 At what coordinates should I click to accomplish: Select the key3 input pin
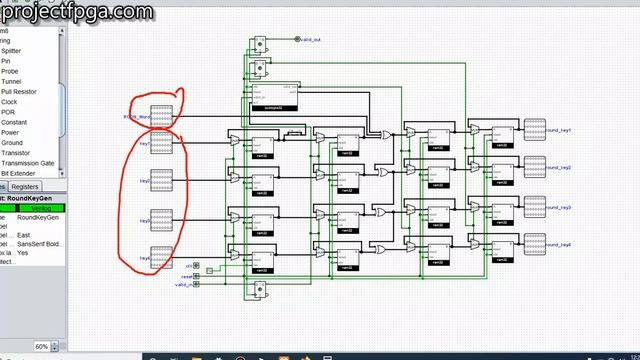pos(161,220)
